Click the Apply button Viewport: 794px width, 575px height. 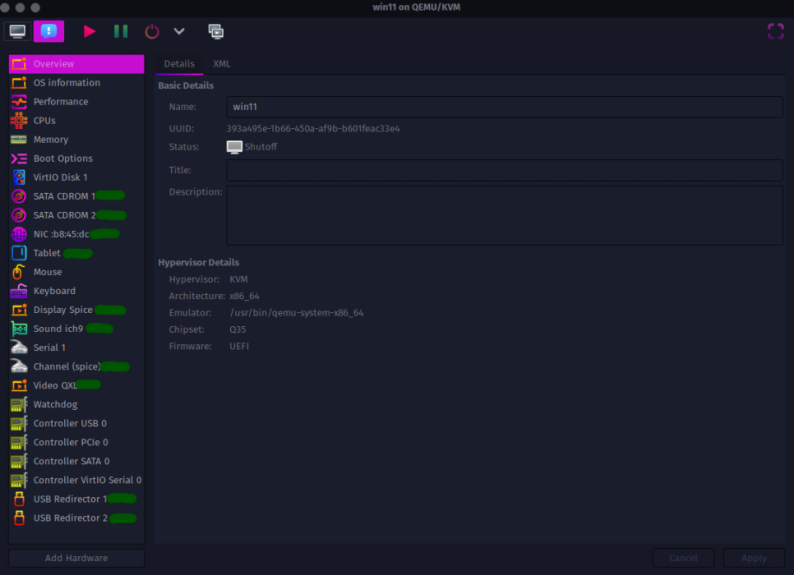pos(753,558)
